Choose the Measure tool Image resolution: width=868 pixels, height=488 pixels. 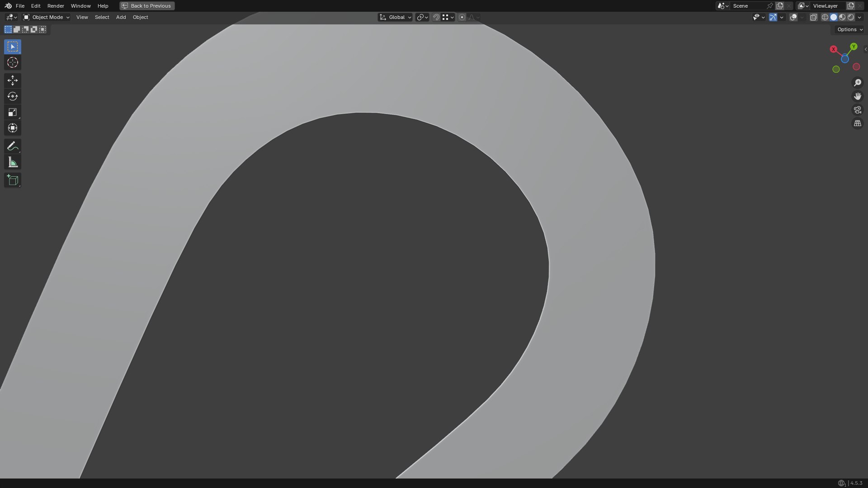[x=13, y=162]
